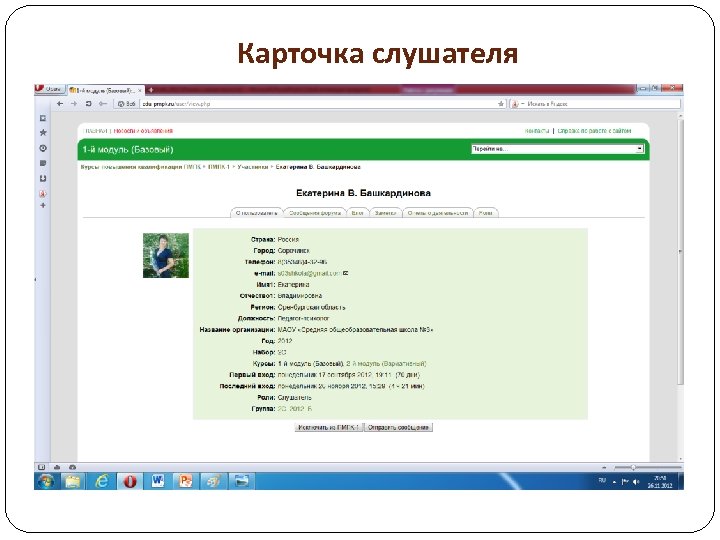Select the "Отчеты о деятельности" tab
The image size is (720, 540).
438,213
